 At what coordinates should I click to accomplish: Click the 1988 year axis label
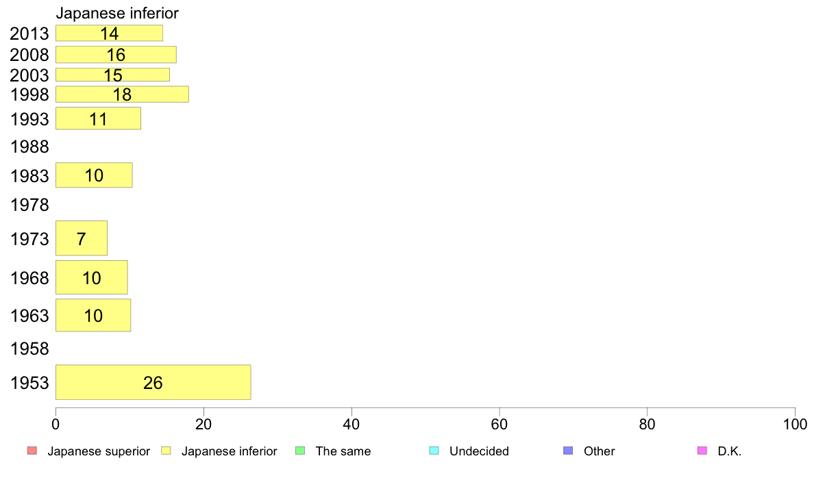[29, 147]
